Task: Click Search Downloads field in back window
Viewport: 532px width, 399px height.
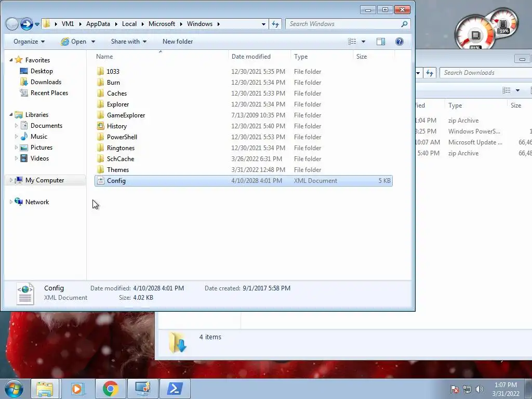Action: (x=486, y=73)
